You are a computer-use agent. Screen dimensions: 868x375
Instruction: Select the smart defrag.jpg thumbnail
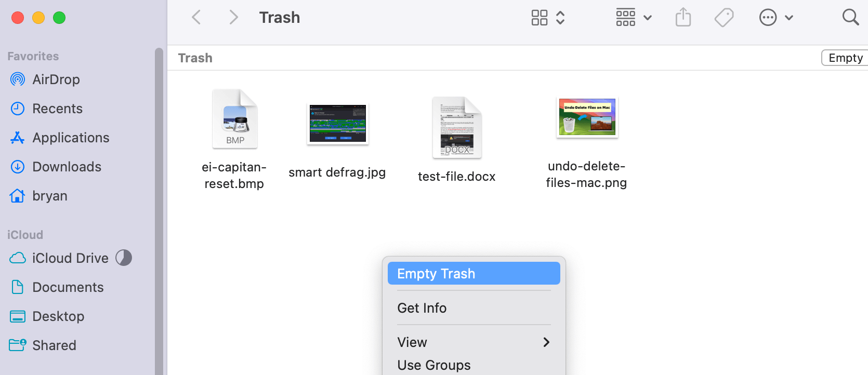pyautogui.click(x=338, y=123)
